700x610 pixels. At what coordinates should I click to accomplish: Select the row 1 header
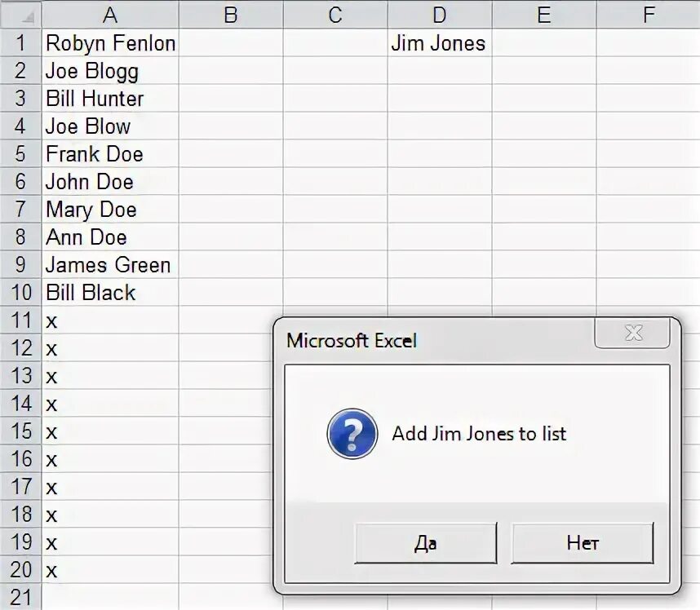20,43
